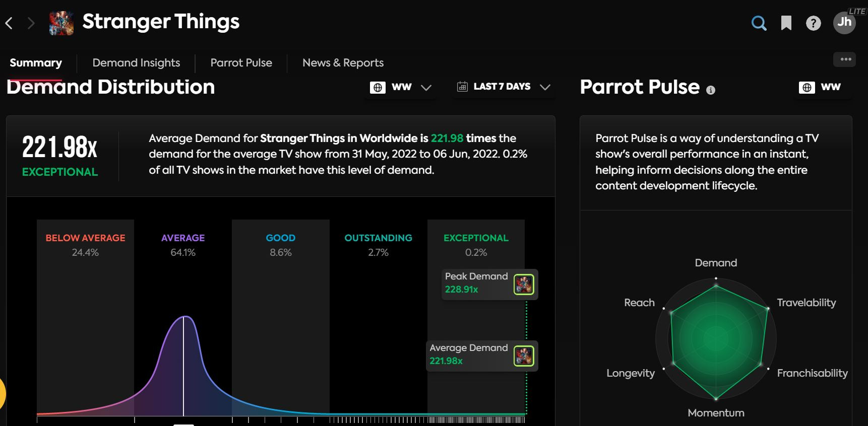
Task: Click the green EXCEPTIONAL rating label
Action: click(60, 172)
